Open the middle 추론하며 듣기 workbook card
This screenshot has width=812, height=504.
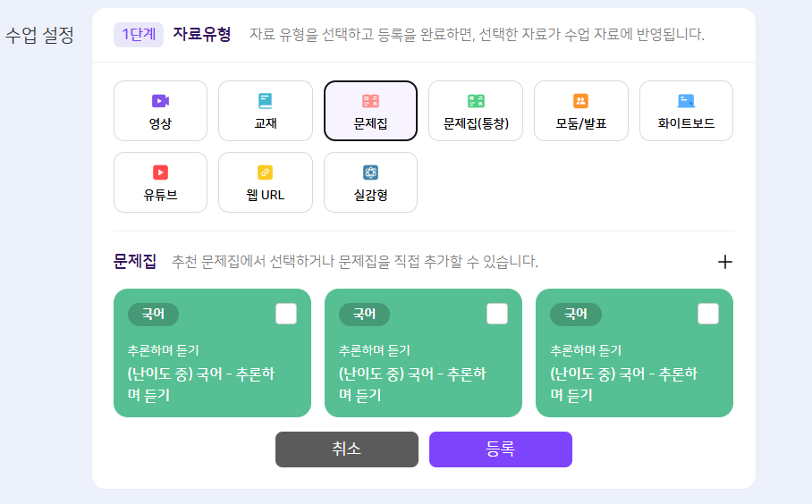[424, 353]
